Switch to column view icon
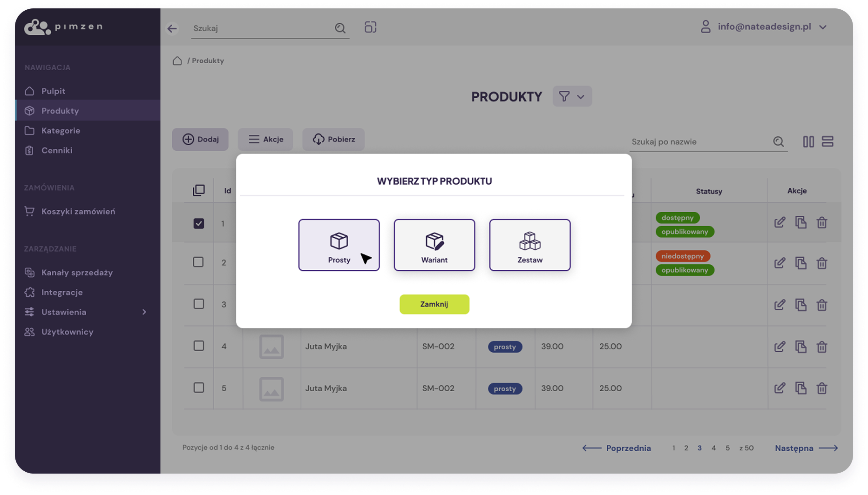This screenshot has height=495, width=868. (x=808, y=142)
